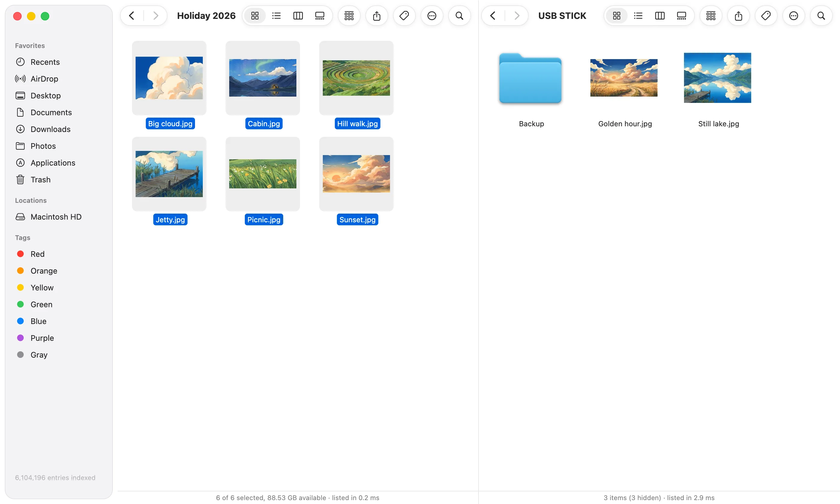Click the Backup folder name label

click(531, 124)
